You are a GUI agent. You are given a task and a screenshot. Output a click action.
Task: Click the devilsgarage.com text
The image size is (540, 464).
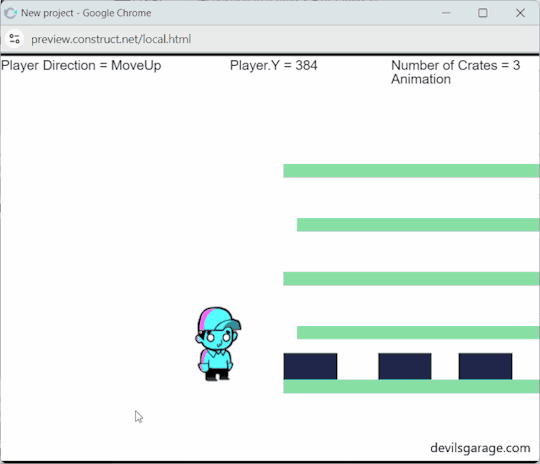point(480,448)
